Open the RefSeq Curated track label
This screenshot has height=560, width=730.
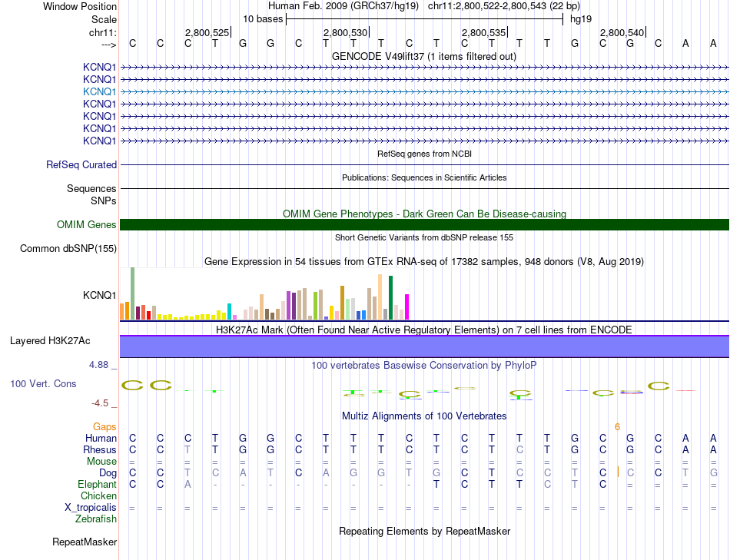pyautogui.click(x=81, y=164)
